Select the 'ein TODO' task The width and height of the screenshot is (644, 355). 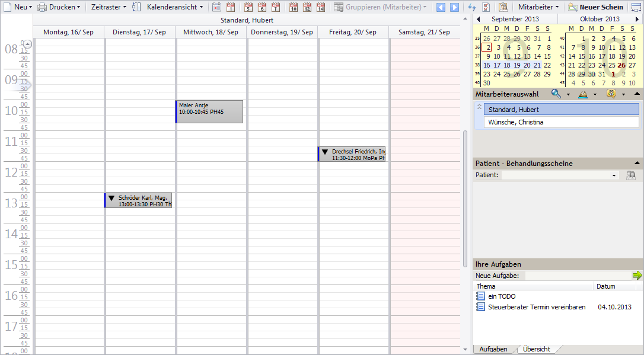point(502,296)
